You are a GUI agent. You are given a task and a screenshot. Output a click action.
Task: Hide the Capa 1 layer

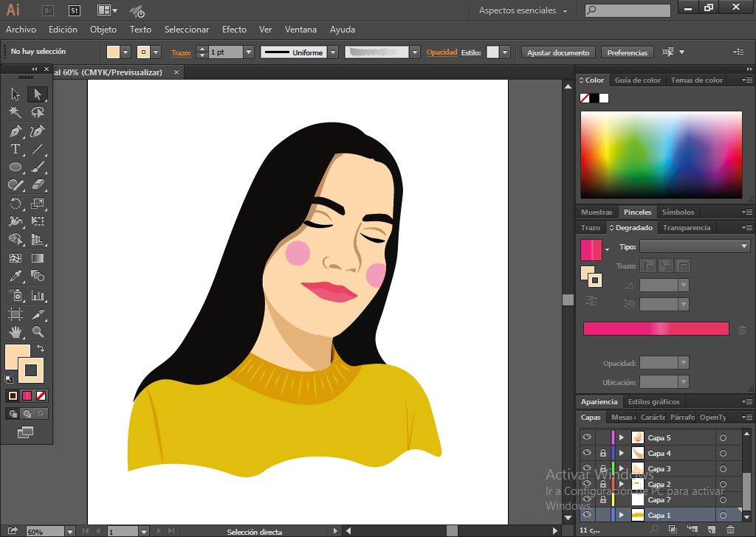point(587,515)
